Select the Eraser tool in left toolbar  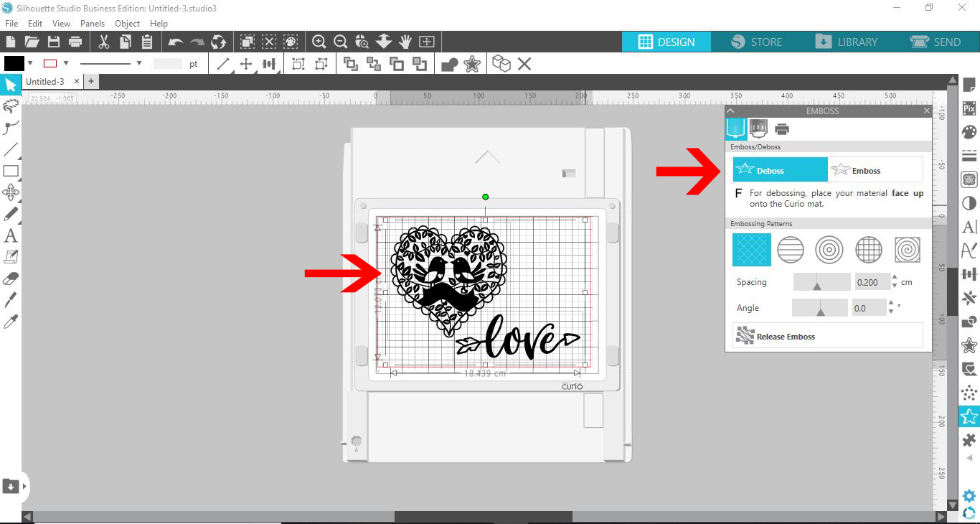(x=11, y=279)
